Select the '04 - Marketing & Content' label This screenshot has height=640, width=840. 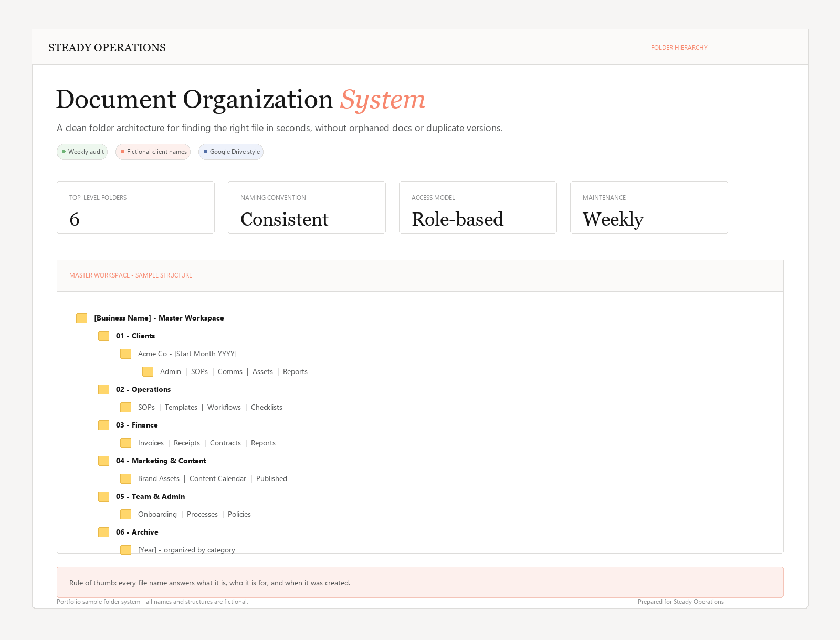161,461
